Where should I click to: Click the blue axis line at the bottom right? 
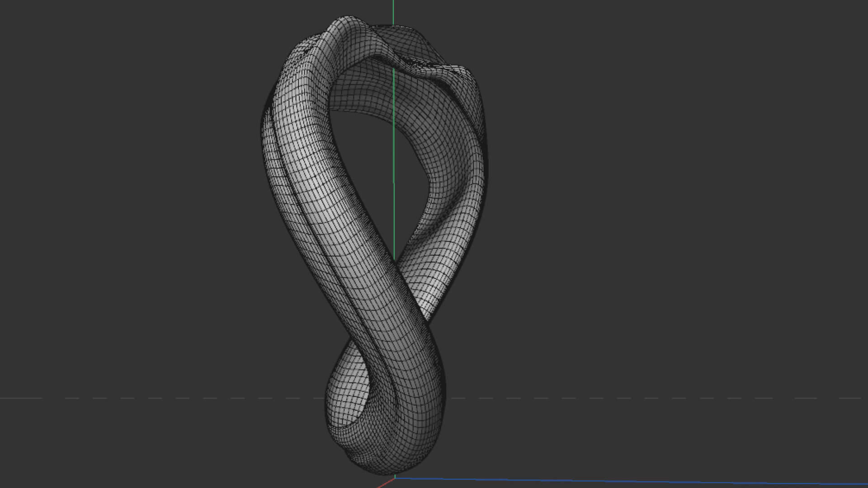633,481
